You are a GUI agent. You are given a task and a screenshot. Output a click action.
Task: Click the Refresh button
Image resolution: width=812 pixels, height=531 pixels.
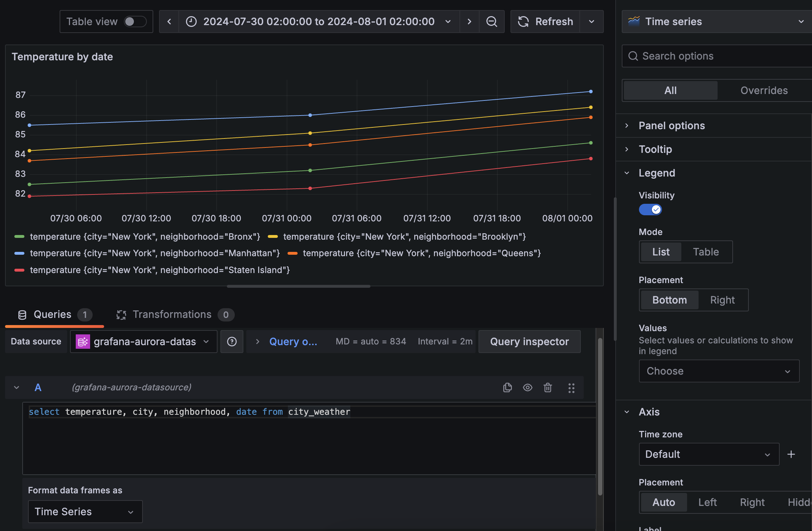545,22
